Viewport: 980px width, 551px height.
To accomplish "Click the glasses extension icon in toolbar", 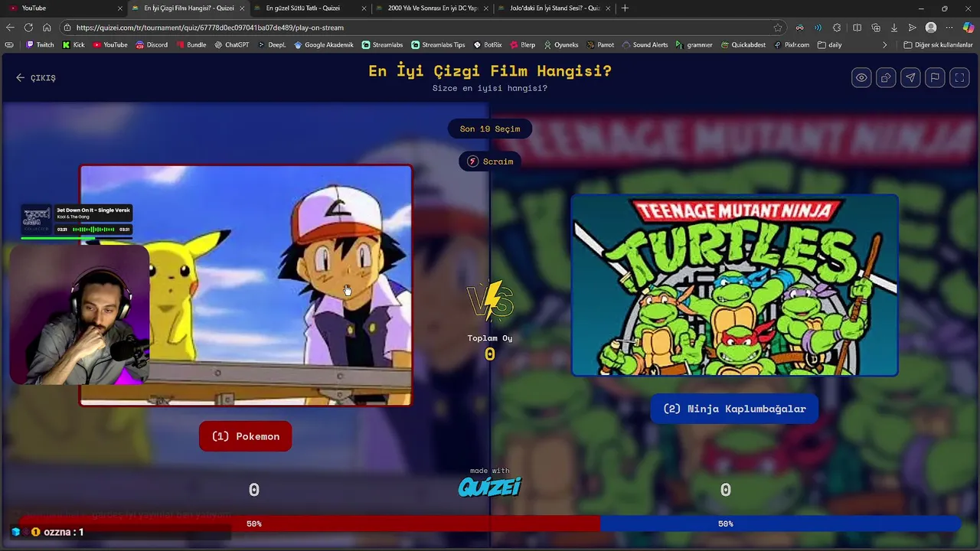I will (x=799, y=28).
